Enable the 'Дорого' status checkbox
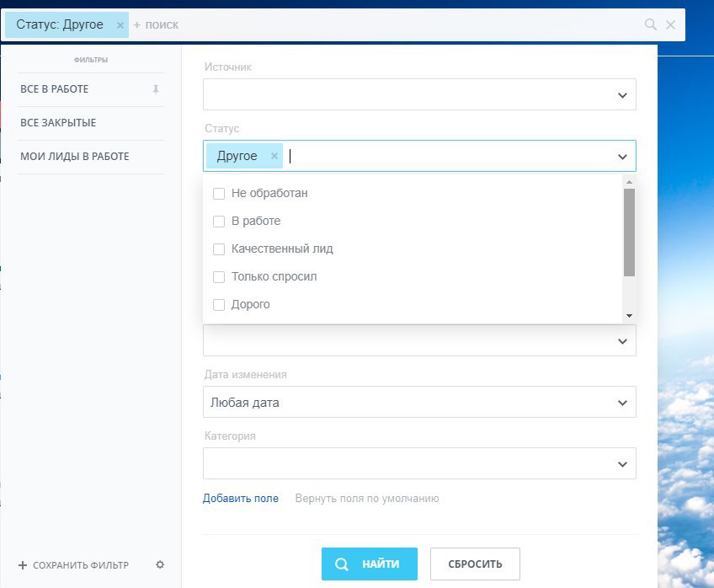This screenshot has width=714, height=588. pyautogui.click(x=219, y=305)
